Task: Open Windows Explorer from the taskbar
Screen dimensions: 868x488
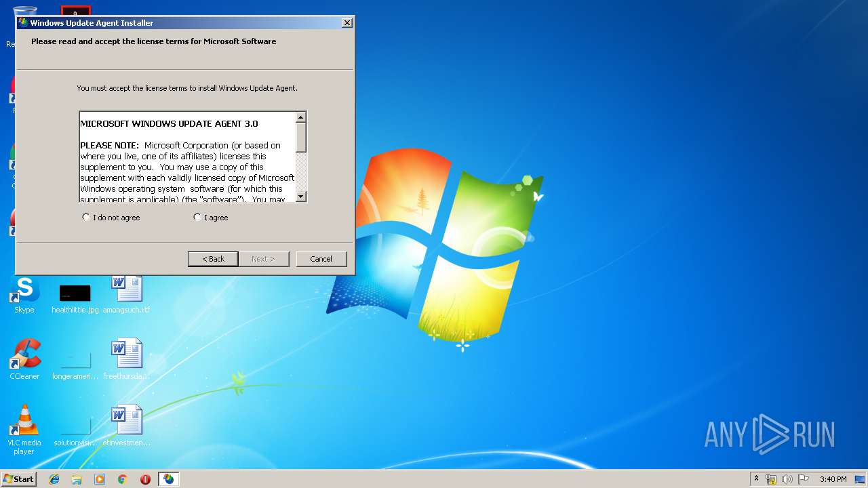Action: [77, 479]
